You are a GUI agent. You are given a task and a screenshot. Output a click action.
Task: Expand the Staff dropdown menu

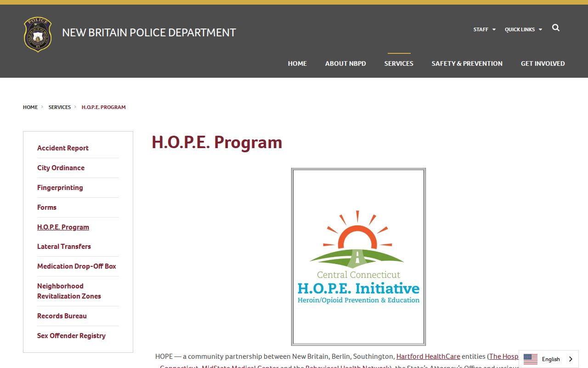coord(484,29)
